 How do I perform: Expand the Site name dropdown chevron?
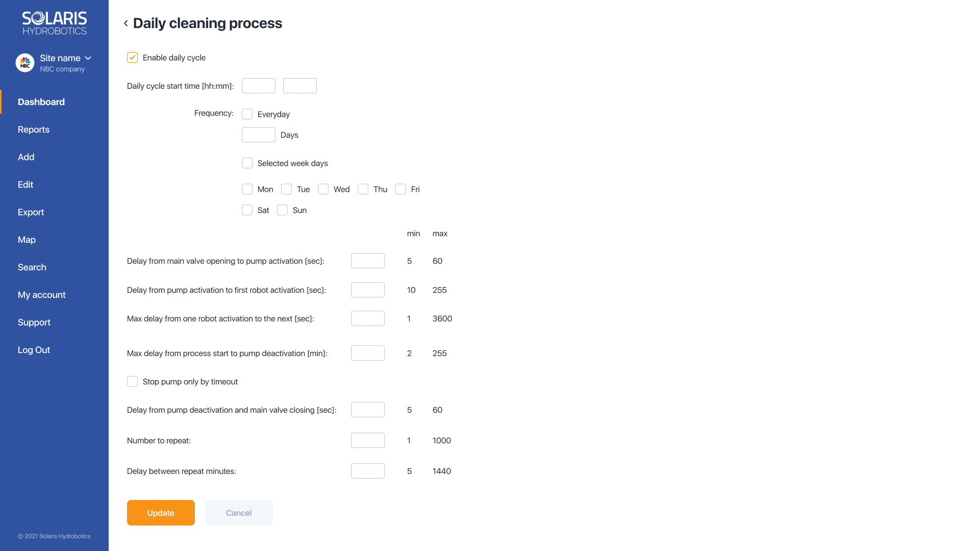[88, 58]
